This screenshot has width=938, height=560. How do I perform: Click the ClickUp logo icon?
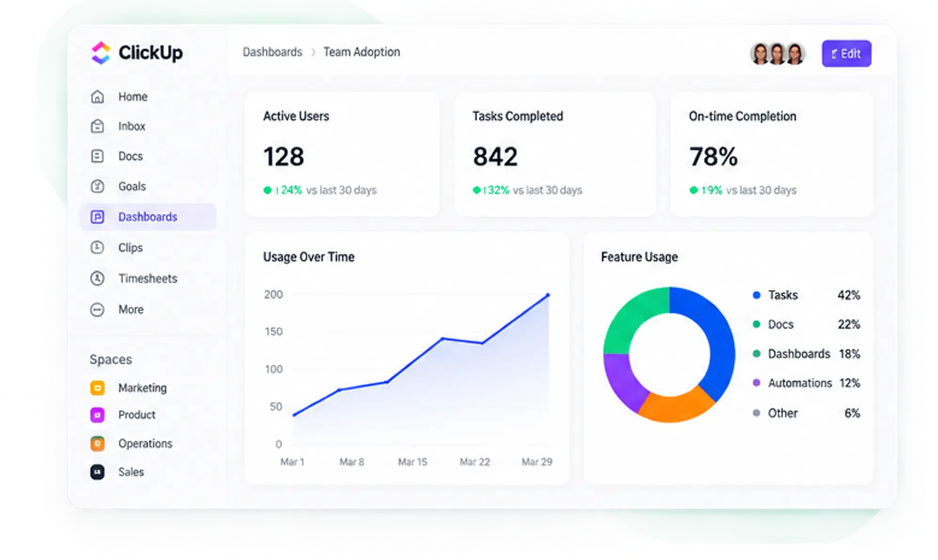click(x=101, y=53)
